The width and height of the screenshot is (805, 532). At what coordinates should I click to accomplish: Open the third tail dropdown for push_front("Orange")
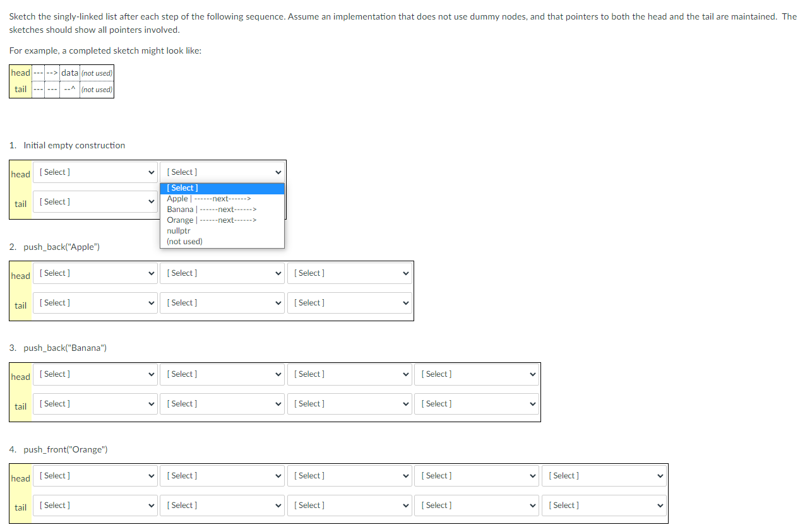pos(350,505)
